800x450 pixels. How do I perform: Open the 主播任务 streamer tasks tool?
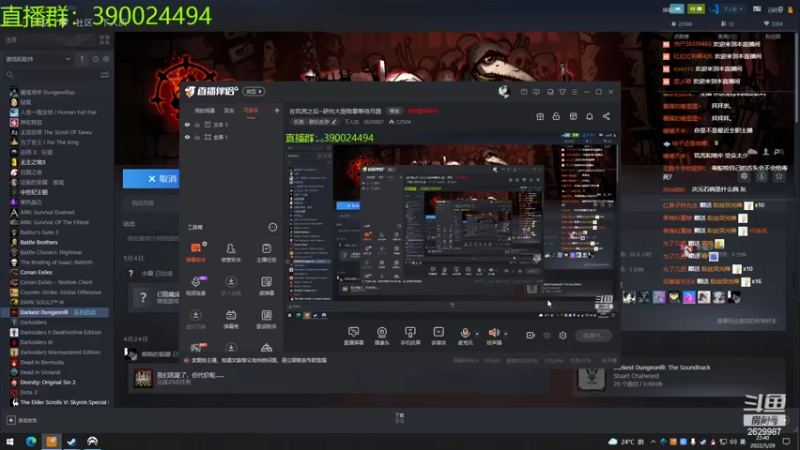click(x=266, y=252)
